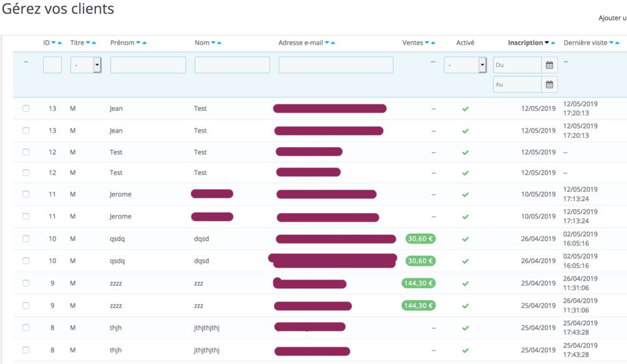
Task: Sort Nom column descending arrow
Action: [213, 43]
